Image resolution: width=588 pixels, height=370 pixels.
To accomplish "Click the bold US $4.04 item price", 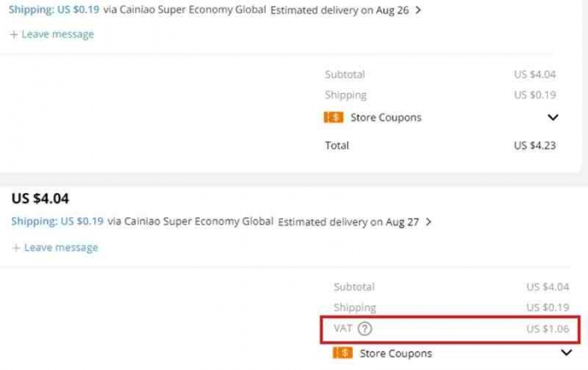I will [x=40, y=199].
